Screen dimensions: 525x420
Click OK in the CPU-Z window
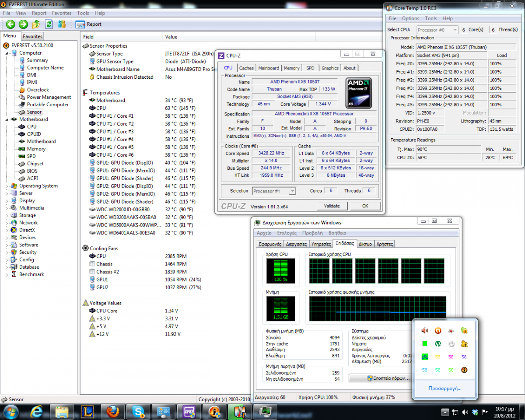tap(365, 206)
